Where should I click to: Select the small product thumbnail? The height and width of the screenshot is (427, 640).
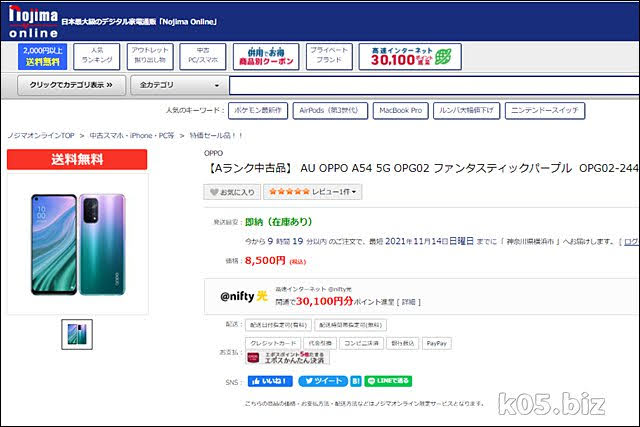[77, 334]
